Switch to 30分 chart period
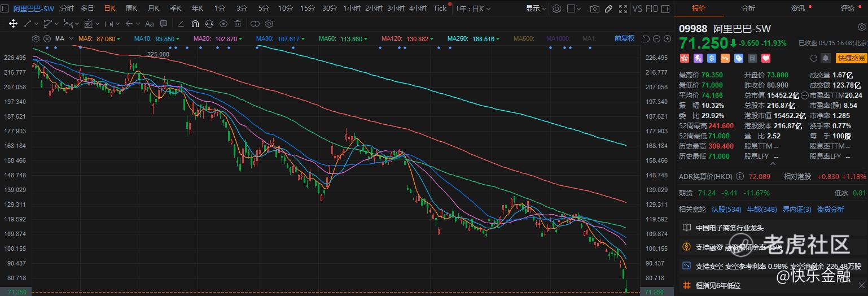 coord(329,8)
